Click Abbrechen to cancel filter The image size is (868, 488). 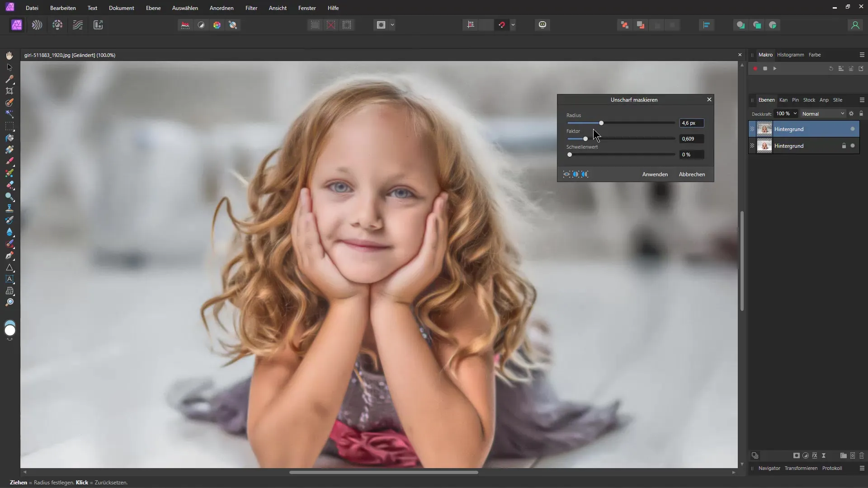coord(692,174)
